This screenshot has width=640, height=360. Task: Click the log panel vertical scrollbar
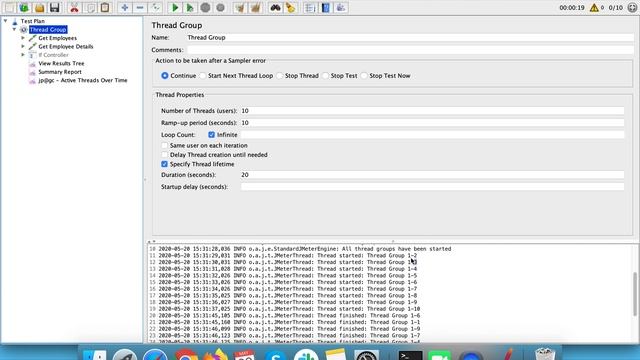pos(635,294)
